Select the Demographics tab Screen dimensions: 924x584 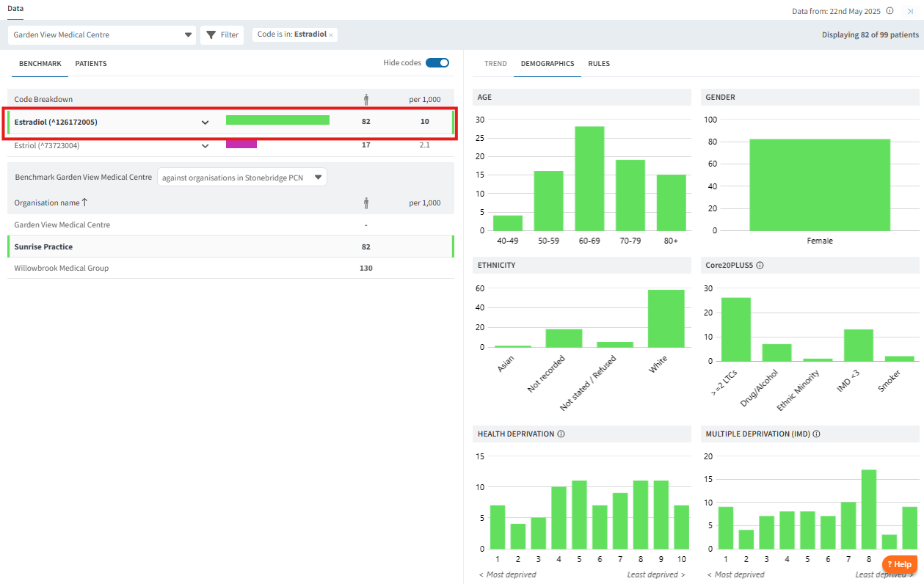(x=548, y=64)
